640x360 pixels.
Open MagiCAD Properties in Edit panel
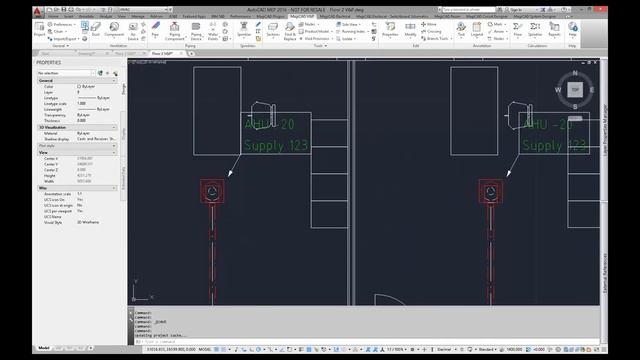[x=390, y=30]
